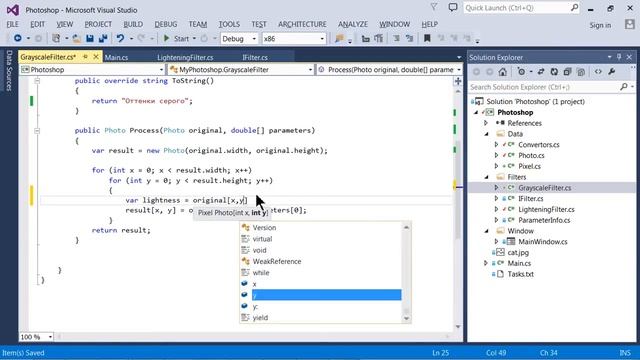Collapse the Data folder
This screenshot has height=360, width=640.
point(487,134)
